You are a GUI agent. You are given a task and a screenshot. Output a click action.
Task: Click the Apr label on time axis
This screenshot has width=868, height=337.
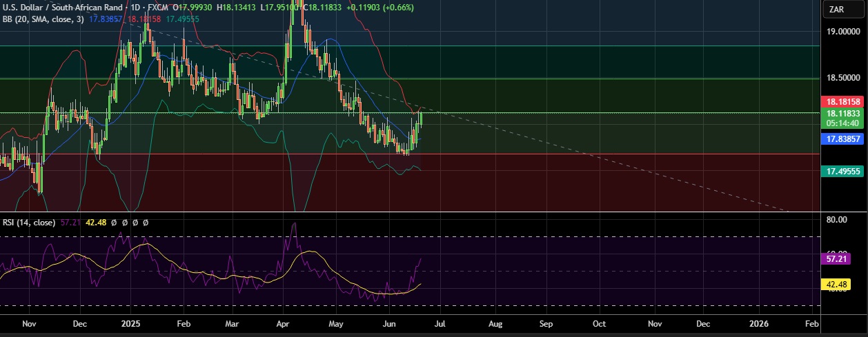click(x=283, y=323)
